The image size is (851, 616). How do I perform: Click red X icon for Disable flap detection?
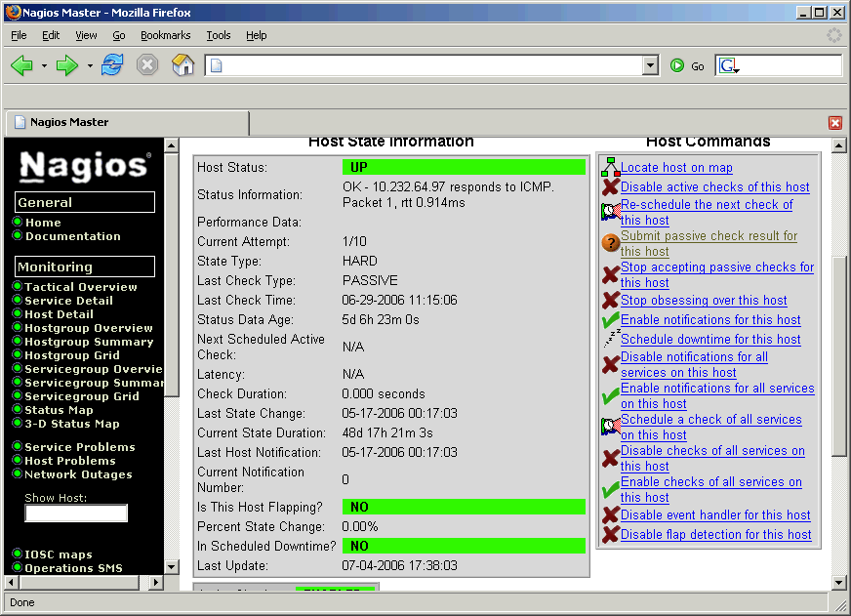pos(611,534)
